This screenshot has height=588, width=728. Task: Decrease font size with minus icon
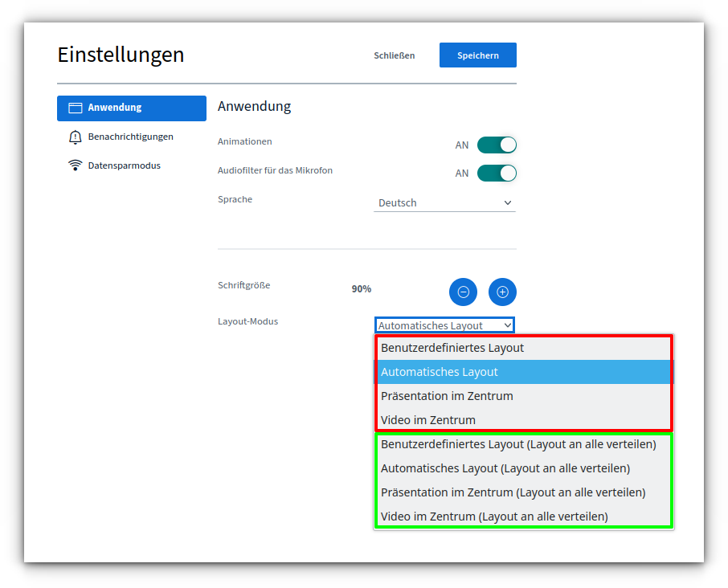point(463,292)
